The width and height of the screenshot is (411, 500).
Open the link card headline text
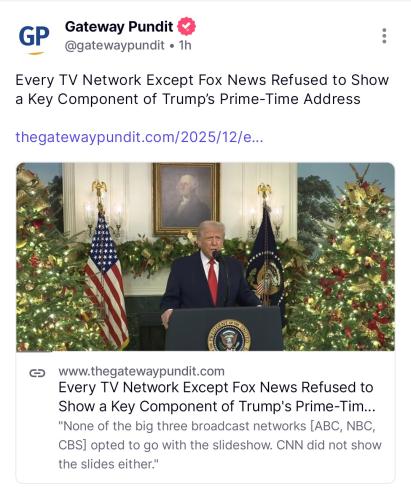pyautogui.click(x=217, y=397)
